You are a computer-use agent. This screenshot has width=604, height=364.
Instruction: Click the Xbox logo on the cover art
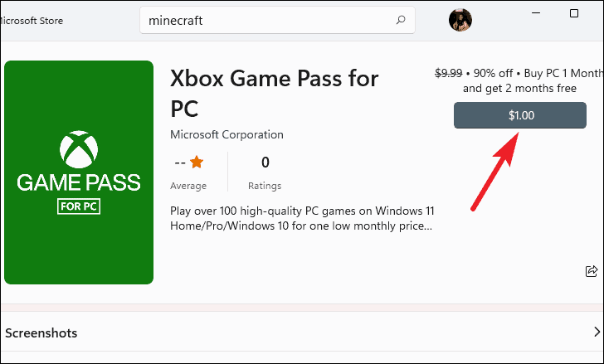click(79, 149)
